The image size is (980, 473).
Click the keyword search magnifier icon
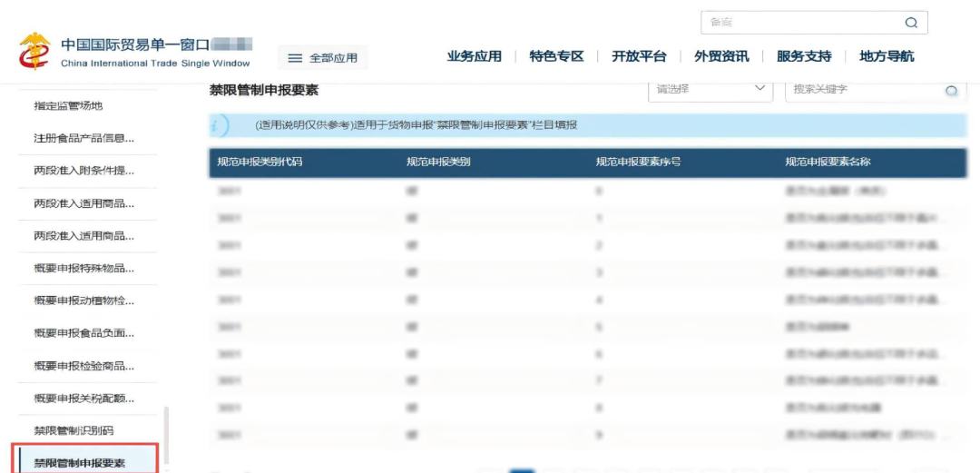coord(951,91)
